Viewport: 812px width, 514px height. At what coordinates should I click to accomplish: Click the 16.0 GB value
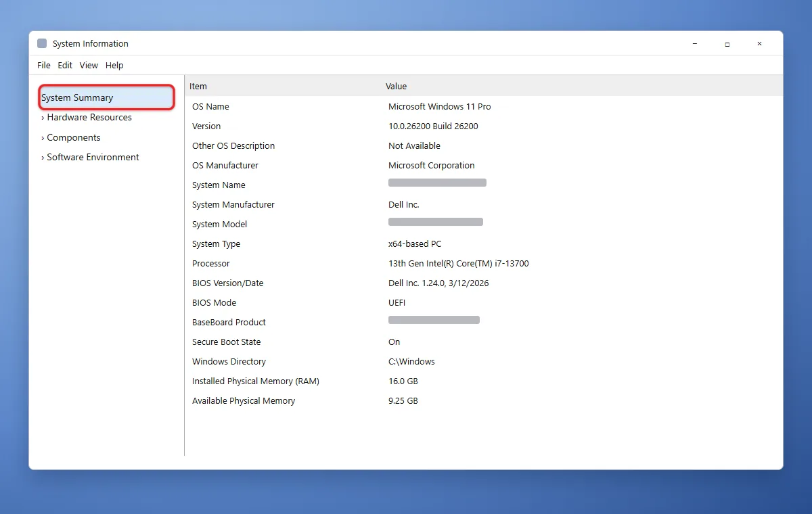point(403,381)
